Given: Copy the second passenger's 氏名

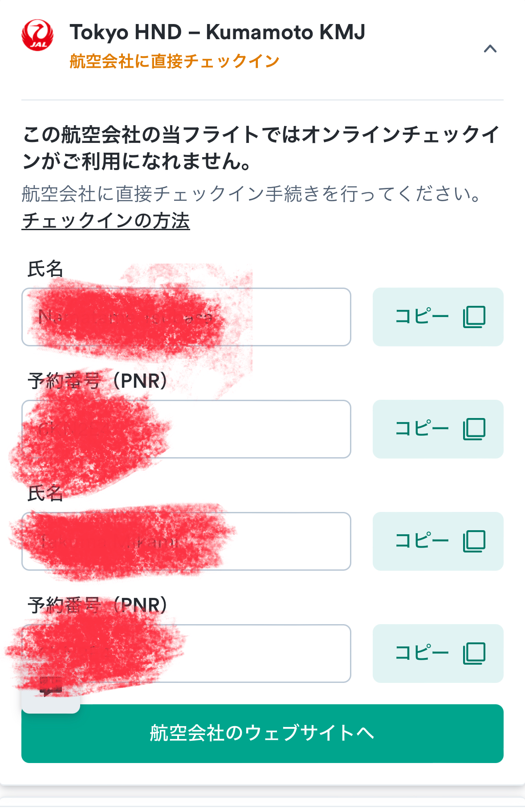Looking at the screenshot, I should 438,541.
